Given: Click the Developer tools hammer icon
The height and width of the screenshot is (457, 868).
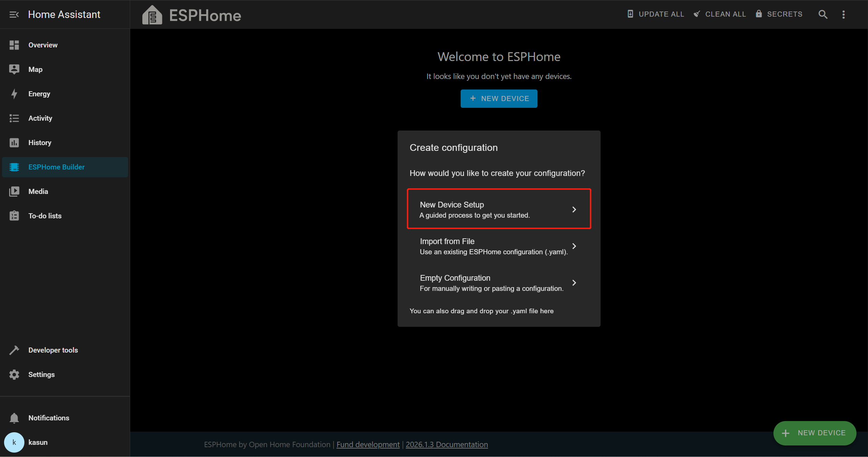Looking at the screenshot, I should pyautogui.click(x=14, y=350).
